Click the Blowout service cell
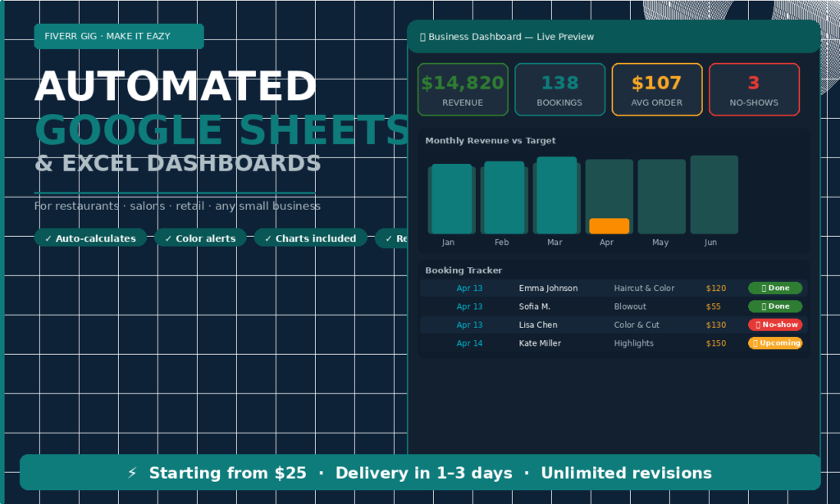This screenshot has height=504, width=840. [x=630, y=306]
